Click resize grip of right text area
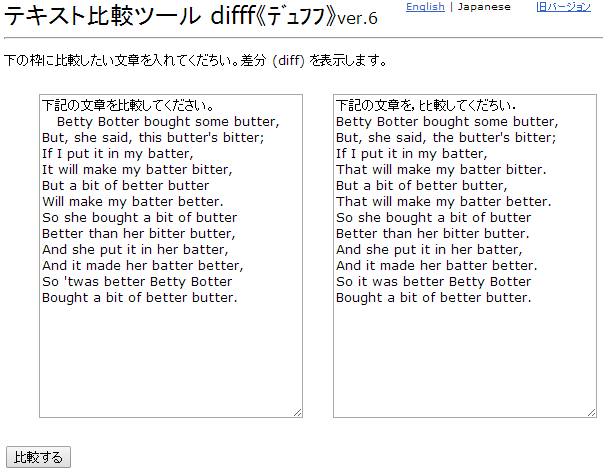Viewport: 603px width, 473px height. 591,412
